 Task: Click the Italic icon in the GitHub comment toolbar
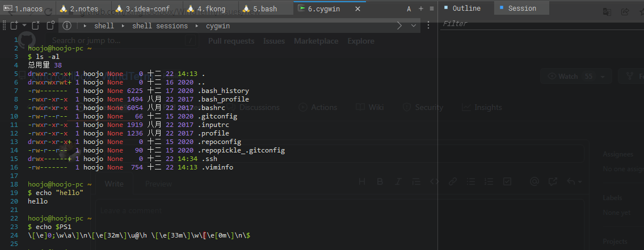pos(398,181)
